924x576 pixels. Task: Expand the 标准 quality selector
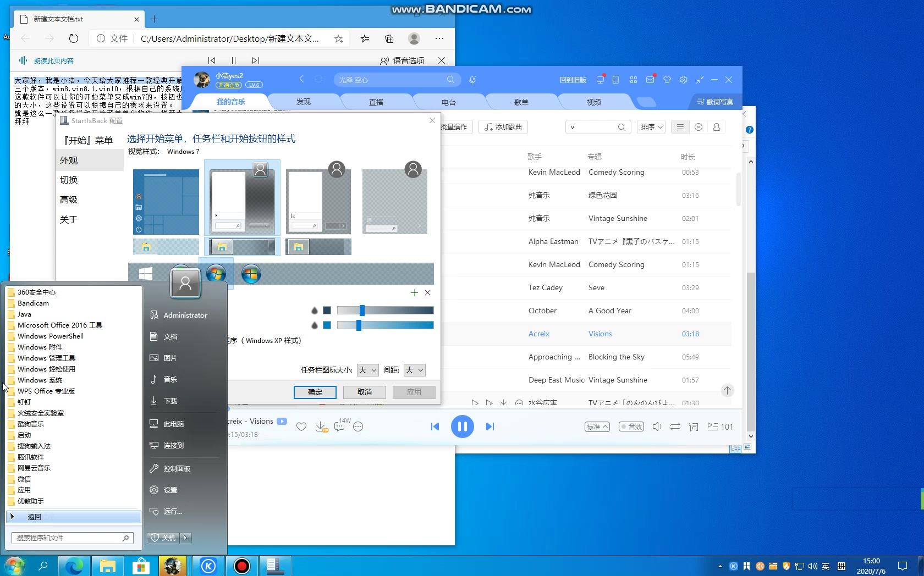597,427
